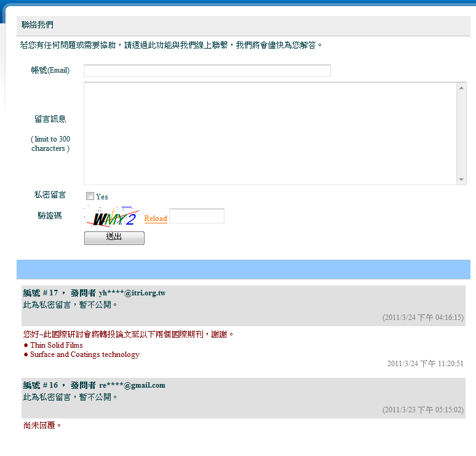Click inside the 留言訊息 message text area

[271, 133]
